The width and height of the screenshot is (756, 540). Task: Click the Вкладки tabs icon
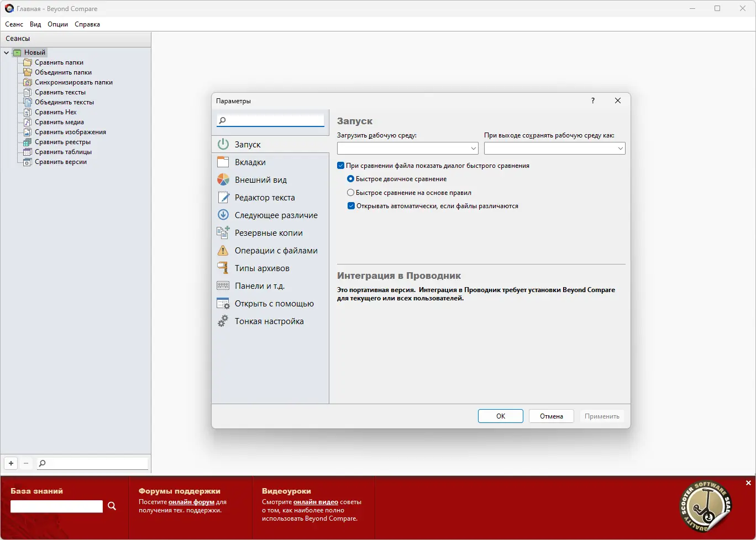223,162
